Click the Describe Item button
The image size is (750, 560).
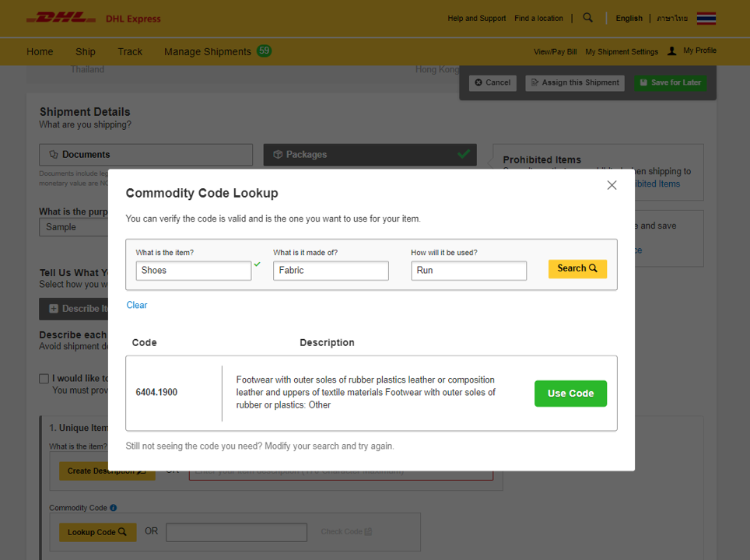click(74, 309)
